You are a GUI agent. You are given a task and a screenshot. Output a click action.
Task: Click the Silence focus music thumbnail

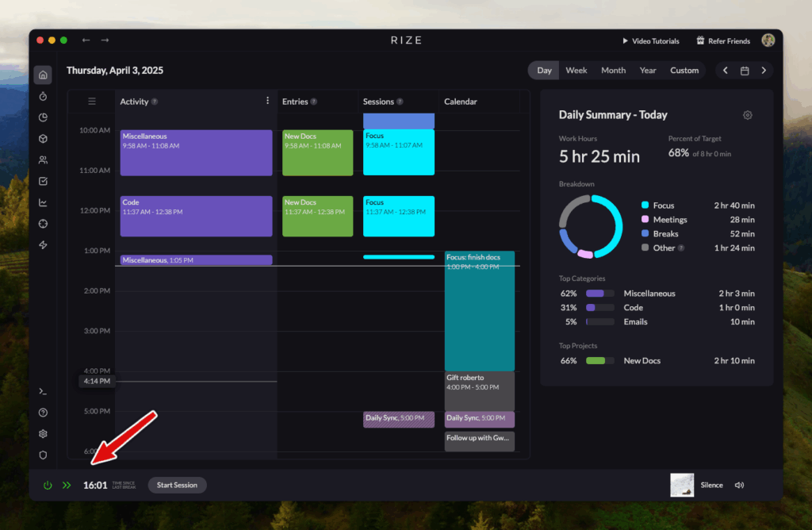tap(682, 485)
